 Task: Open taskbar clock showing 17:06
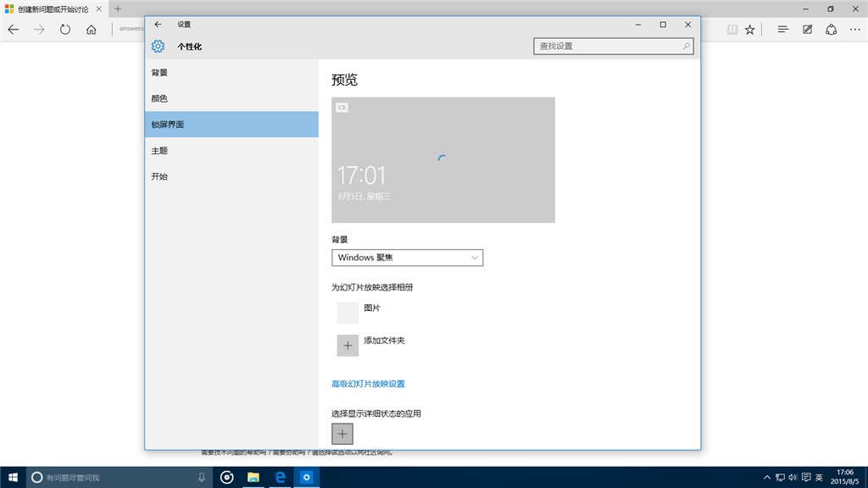point(845,477)
